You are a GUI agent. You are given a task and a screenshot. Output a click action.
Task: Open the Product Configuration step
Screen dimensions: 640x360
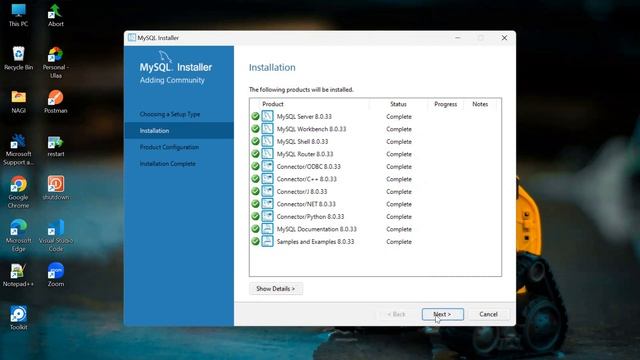(x=169, y=147)
